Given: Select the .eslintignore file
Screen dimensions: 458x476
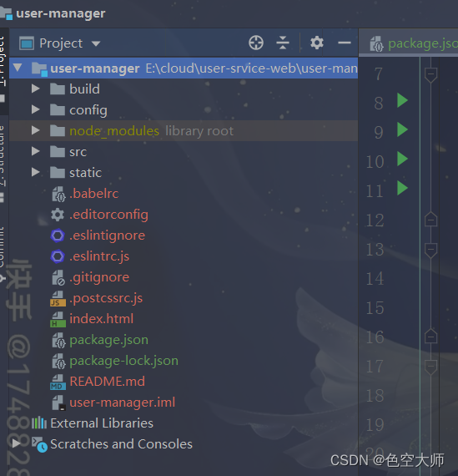Looking at the screenshot, I should (107, 235).
